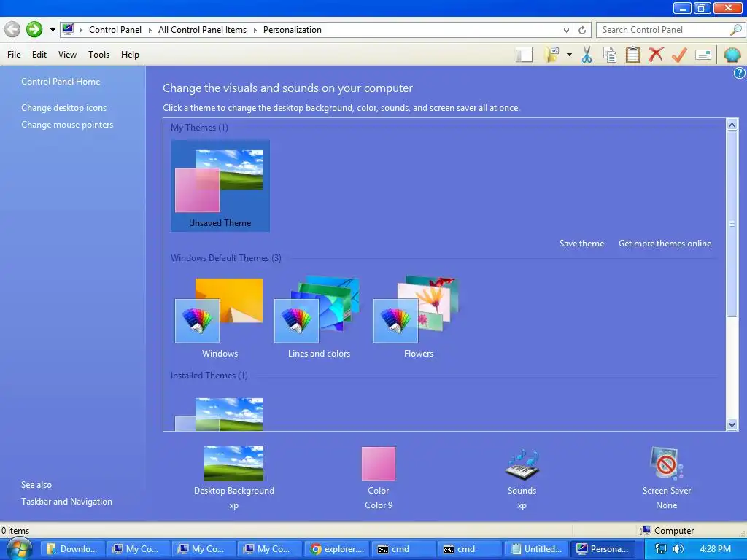Open Classic Shell settings shell icon
This screenshot has width=747, height=560.
(x=732, y=55)
